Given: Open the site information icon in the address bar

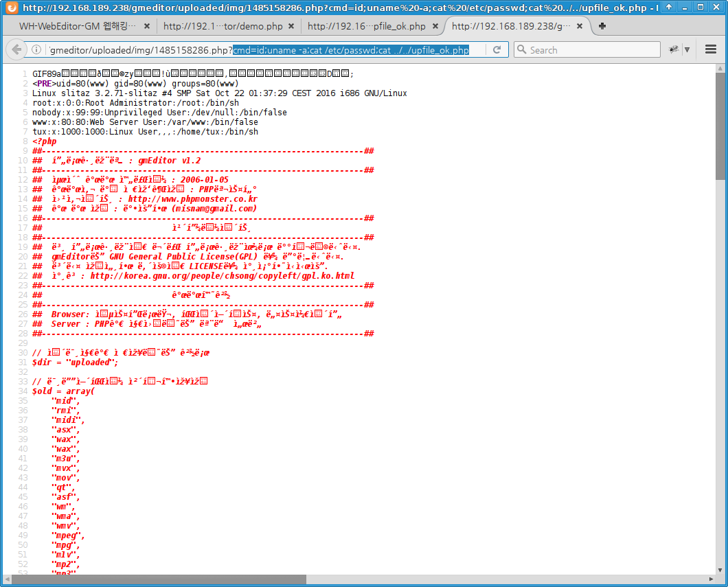Looking at the screenshot, I should click(x=36, y=49).
